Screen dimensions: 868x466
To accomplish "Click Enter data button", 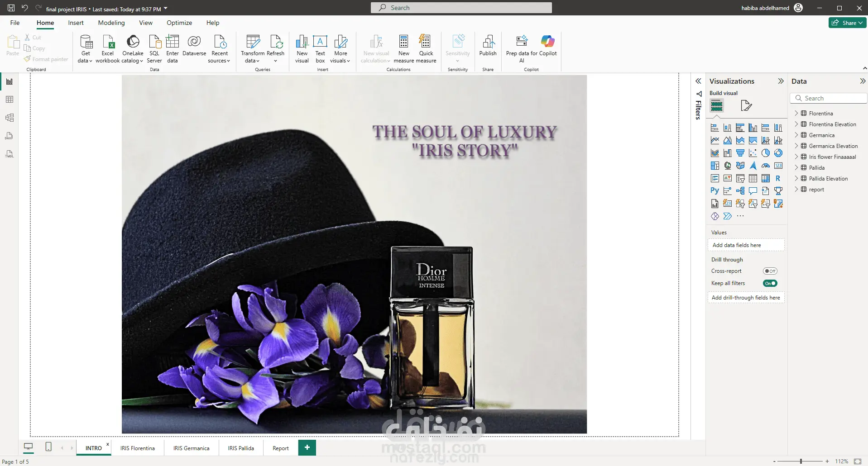I will click(x=173, y=49).
